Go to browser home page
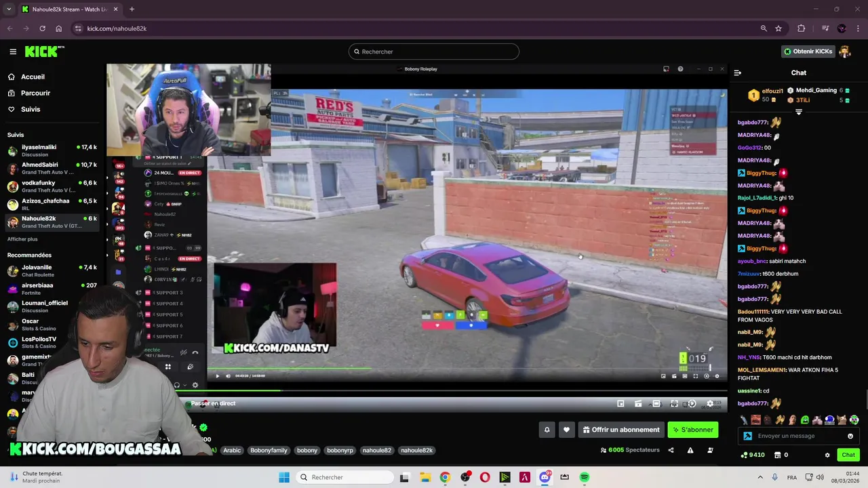Viewport: 868px width, 488px height. tap(59, 28)
